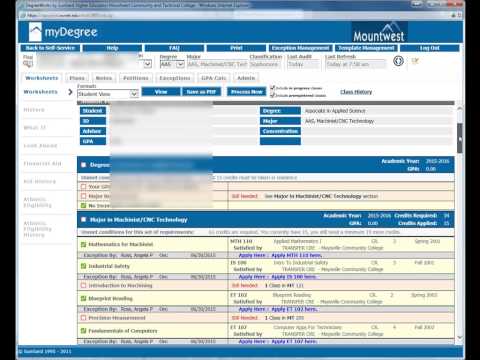Click the FAQ button
The width and height of the screenshot is (480, 360).
pyautogui.click(x=174, y=48)
